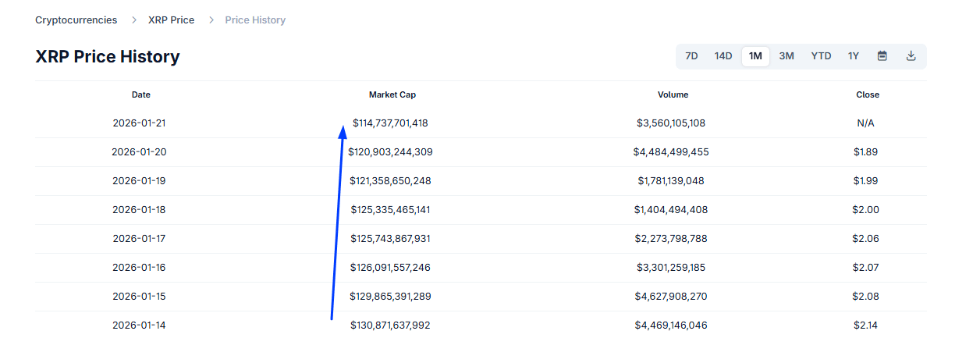Click market cap $121,358,650,248
The height and width of the screenshot is (338, 980).
pos(390,181)
